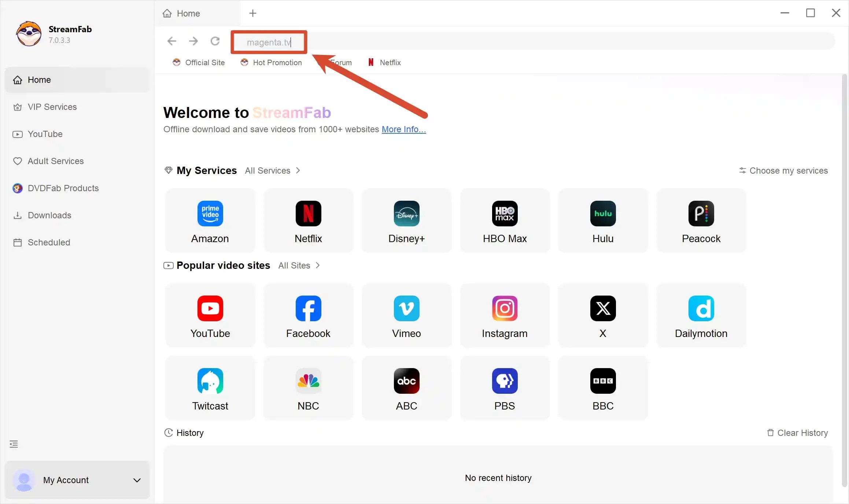This screenshot has width=849, height=504.
Task: Click Clear History button
Action: (x=797, y=433)
